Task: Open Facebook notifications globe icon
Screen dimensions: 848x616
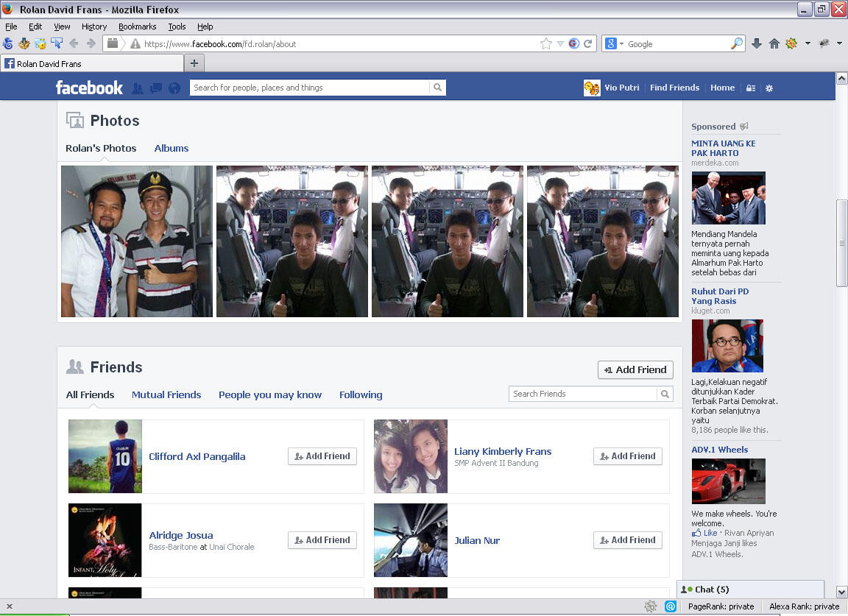Action: tap(174, 88)
